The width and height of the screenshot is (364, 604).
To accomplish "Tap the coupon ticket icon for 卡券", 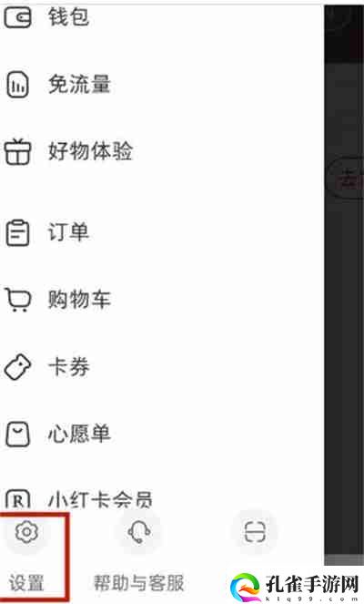I will pos(17,367).
